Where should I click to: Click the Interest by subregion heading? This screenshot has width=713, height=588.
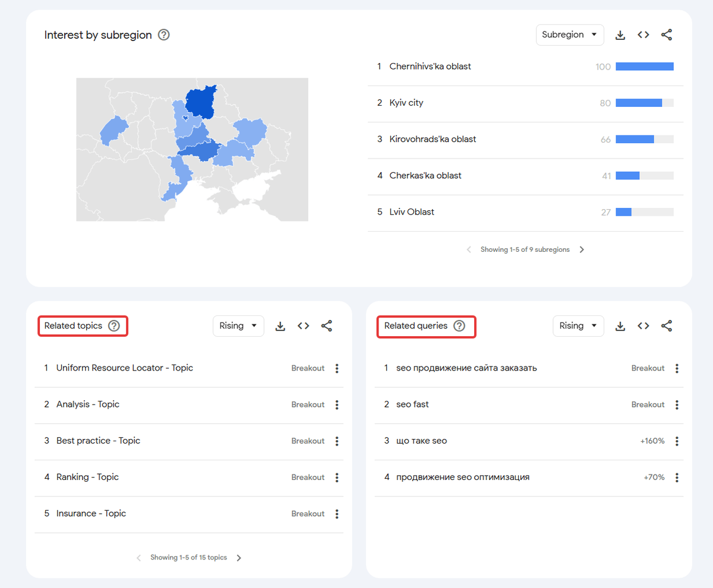(x=98, y=35)
